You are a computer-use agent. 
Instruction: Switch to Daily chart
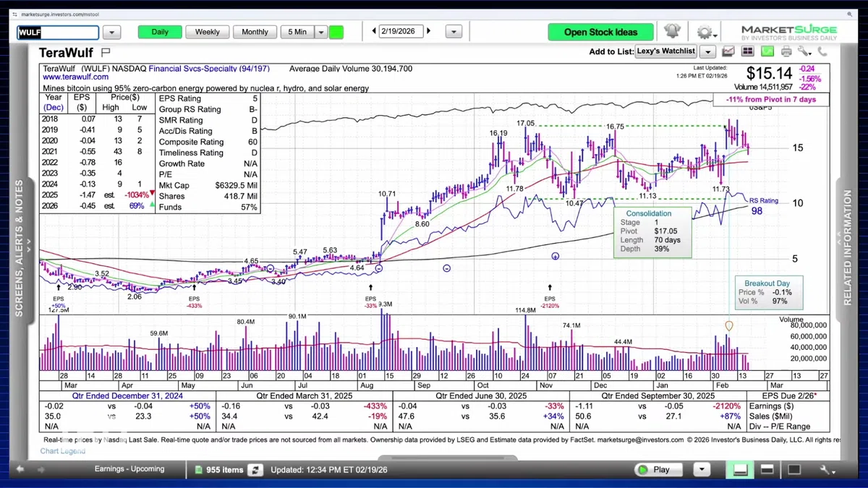click(x=160, y=32)
